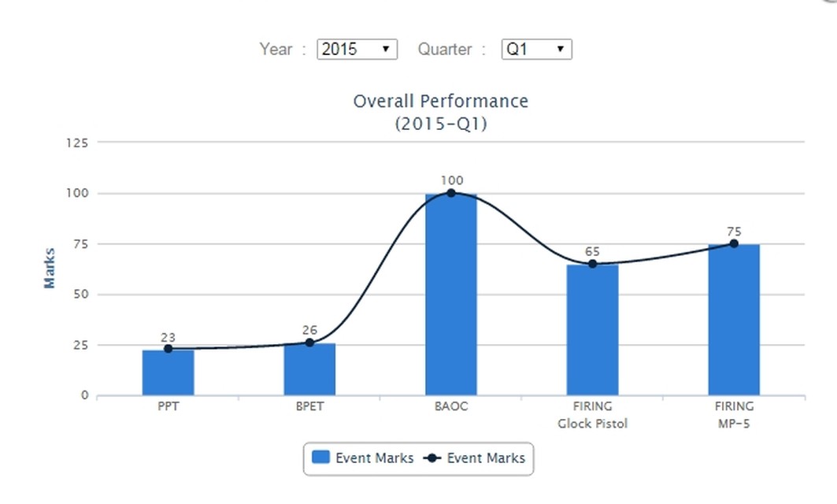Toggle the blue column Event Marks legend entry
This screenshot has width=837, height=504.
tap(363, 458)
